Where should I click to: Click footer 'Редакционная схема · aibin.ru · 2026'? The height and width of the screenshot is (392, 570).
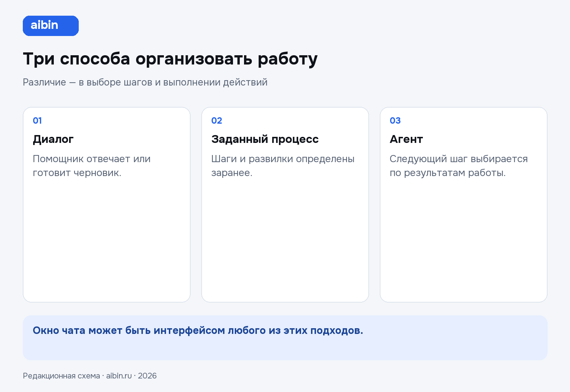tap(90, 376)
